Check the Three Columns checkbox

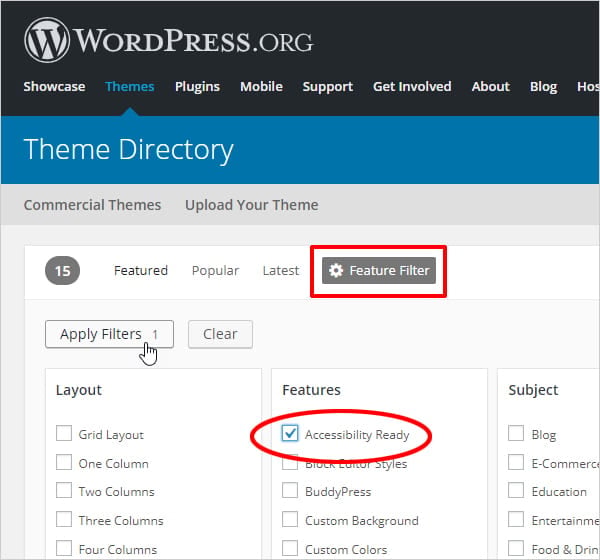coord(64,520)
